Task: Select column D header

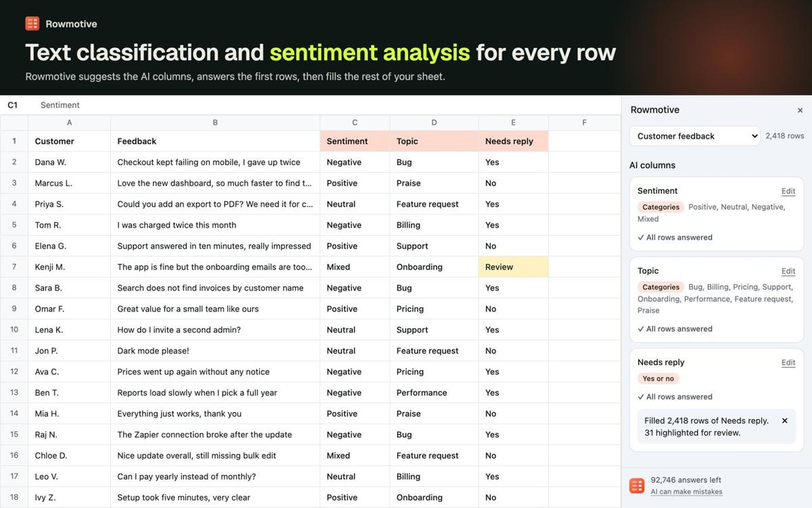Action: (x=434, y=123)
